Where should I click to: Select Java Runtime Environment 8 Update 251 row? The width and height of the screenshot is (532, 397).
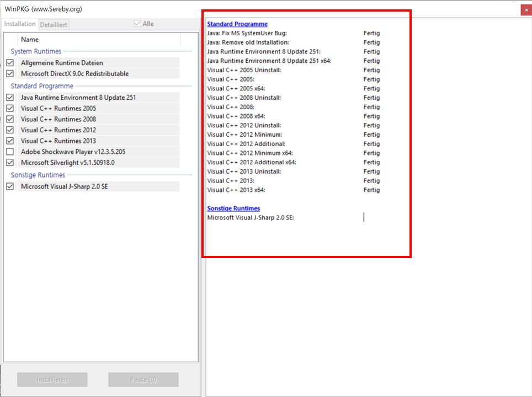[98, 97]
